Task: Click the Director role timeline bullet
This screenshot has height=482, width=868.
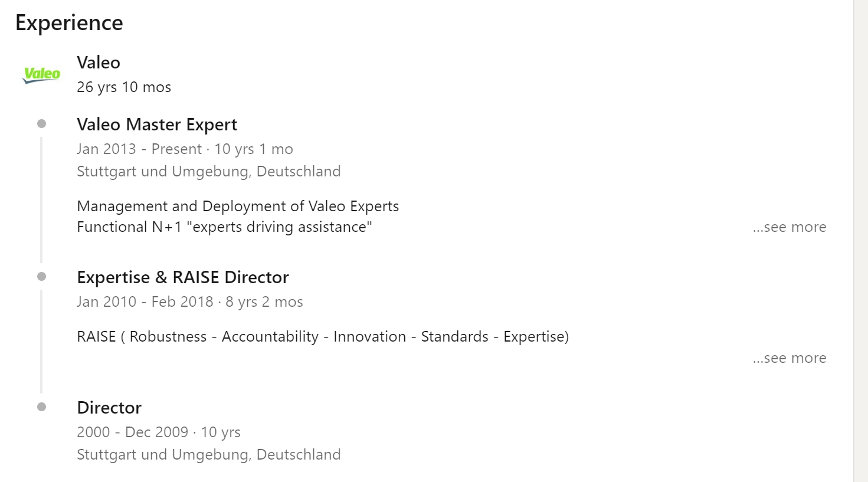Action: click(x=41, y=407)
